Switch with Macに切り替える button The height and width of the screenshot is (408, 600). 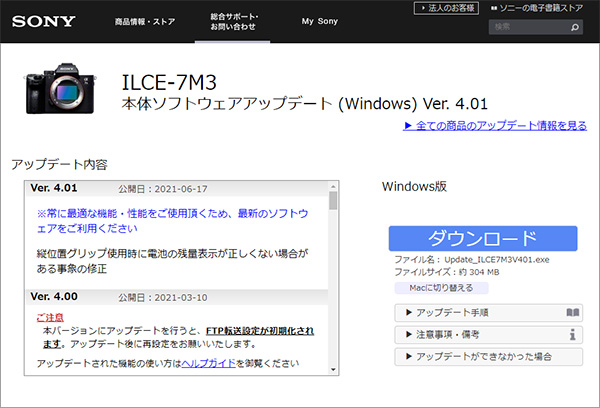(x=441, y=288)
